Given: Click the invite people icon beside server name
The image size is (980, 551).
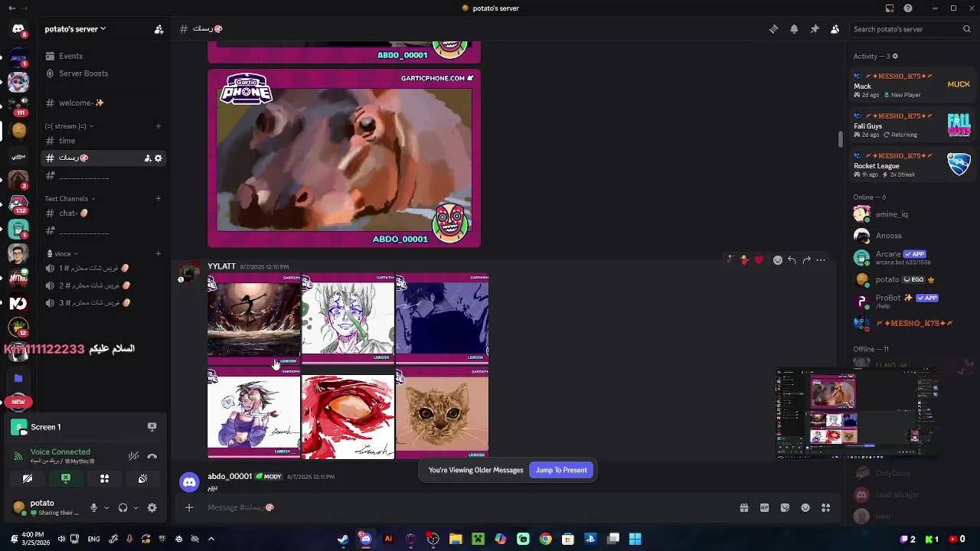Looking at the screenshot, I should [158, 29].
